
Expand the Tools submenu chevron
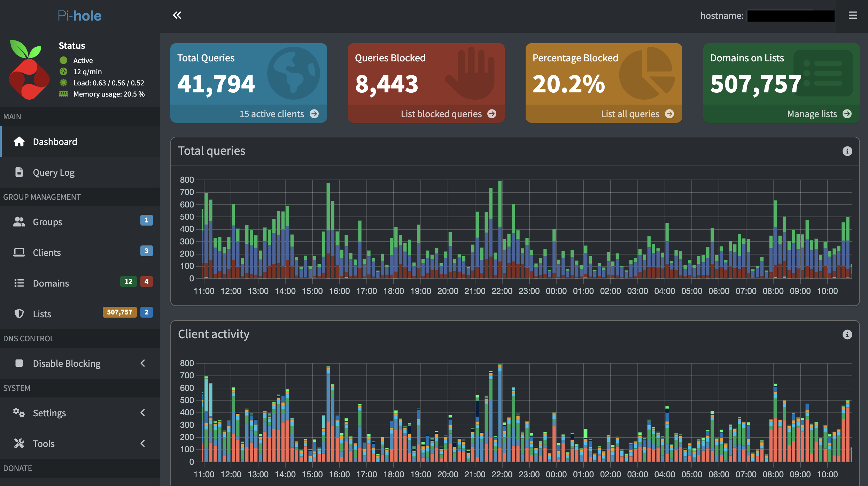point(143,443)
